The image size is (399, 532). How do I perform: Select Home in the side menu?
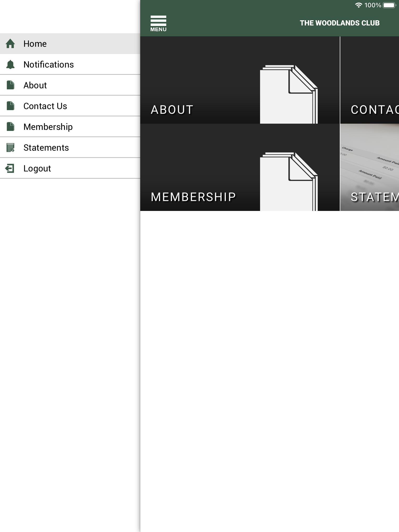coord(70,44)
